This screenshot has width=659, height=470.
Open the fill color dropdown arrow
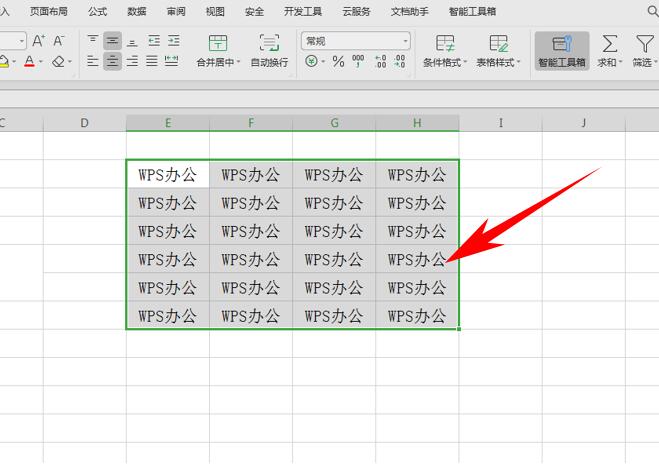tap(14, 62)
